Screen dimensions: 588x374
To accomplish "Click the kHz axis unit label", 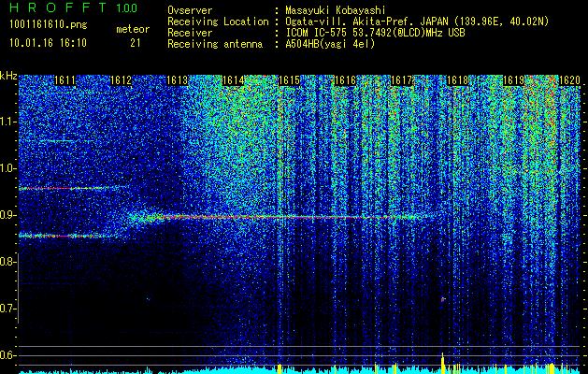I will coord(8,76).
